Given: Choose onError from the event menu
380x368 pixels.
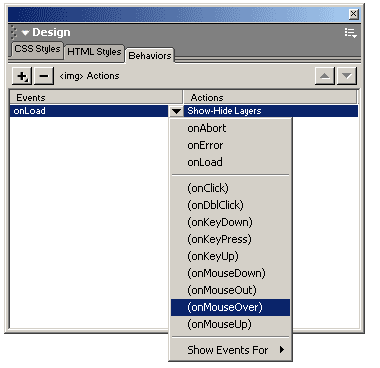Looking at the screenshot, I should coord(231,145).
